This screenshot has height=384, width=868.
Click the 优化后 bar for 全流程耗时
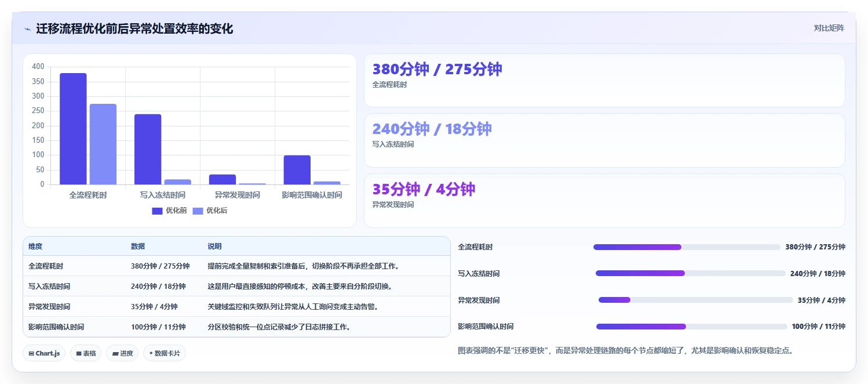pos(103,144)
